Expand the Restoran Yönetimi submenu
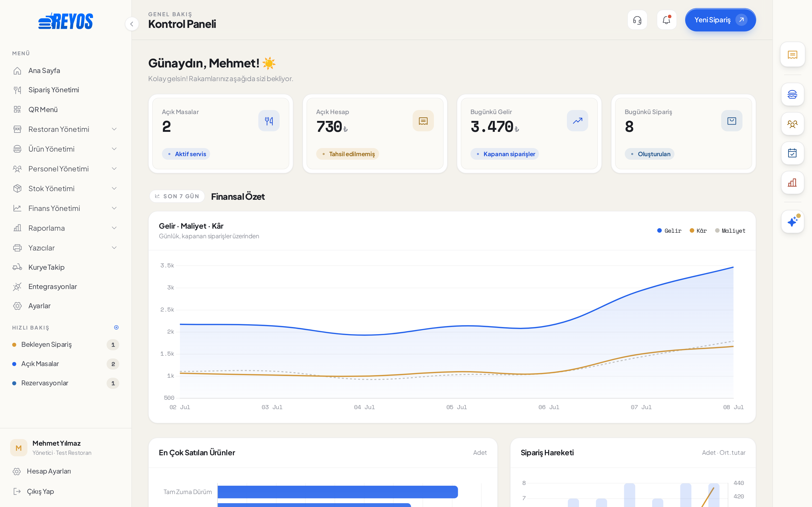This screenshot has height=507, width=812. (66, 129)
